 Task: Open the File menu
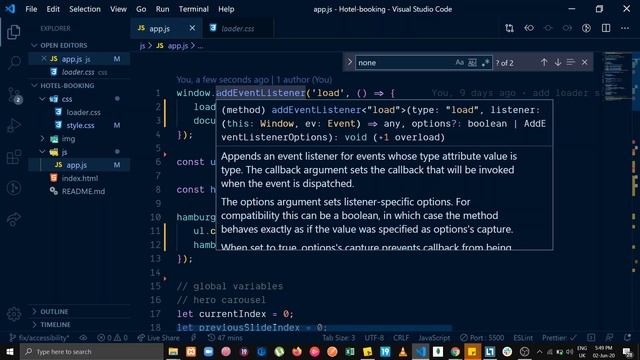[x=31, y=9]
